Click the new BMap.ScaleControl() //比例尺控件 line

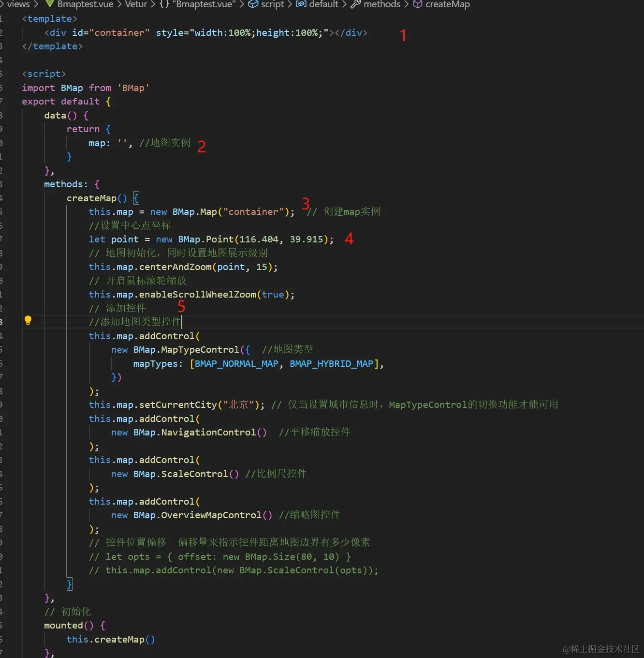tap(209, 474)
